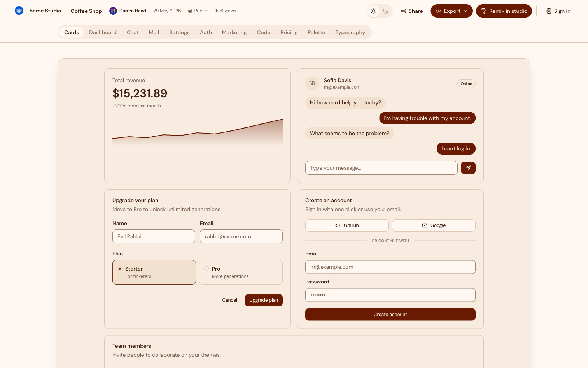Send the chat message with paper-plane icon
Screen dimensions: 588x368
[468, 168]
